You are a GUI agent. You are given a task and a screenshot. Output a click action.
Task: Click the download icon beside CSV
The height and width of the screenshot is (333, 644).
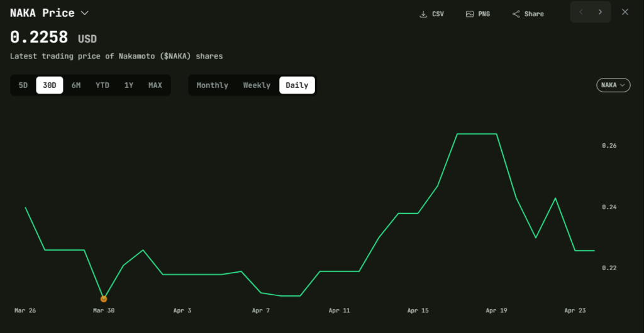pos(423,14)
